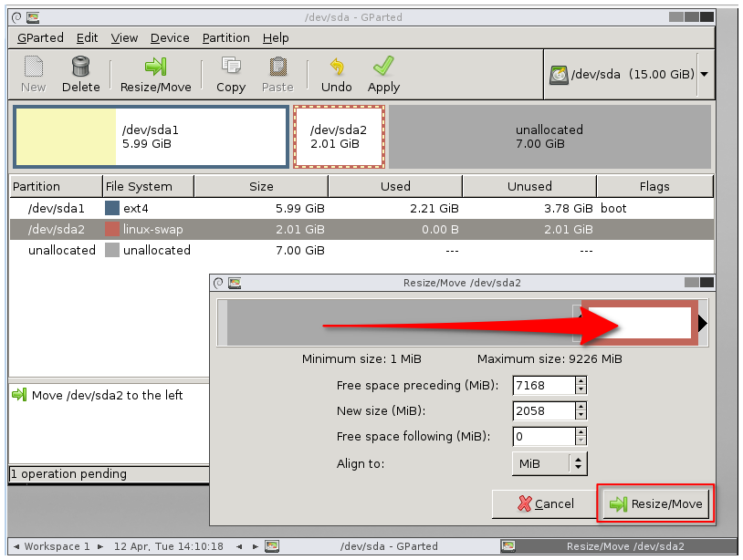Viewport: 743px width, 560px height.
Task: Click the 3.78 GiB unused value
Action: pos(568,208)
